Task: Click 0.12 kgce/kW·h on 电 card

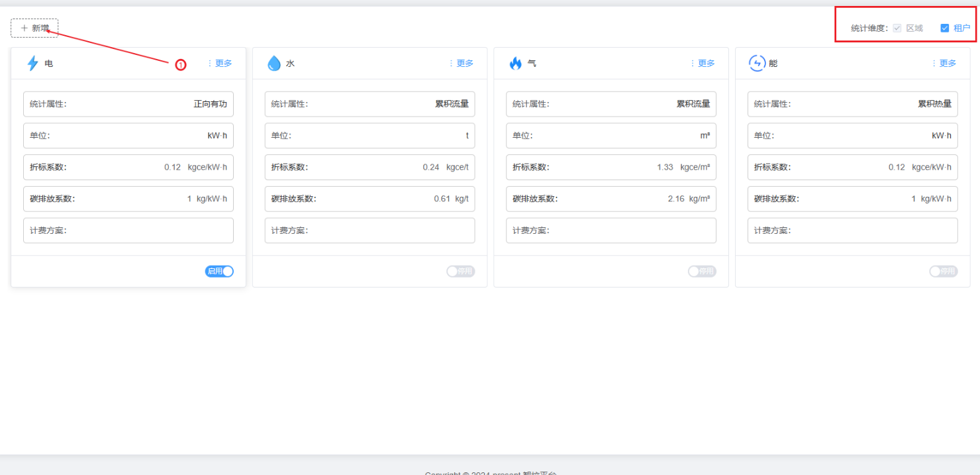Action: tap(195, 167)
